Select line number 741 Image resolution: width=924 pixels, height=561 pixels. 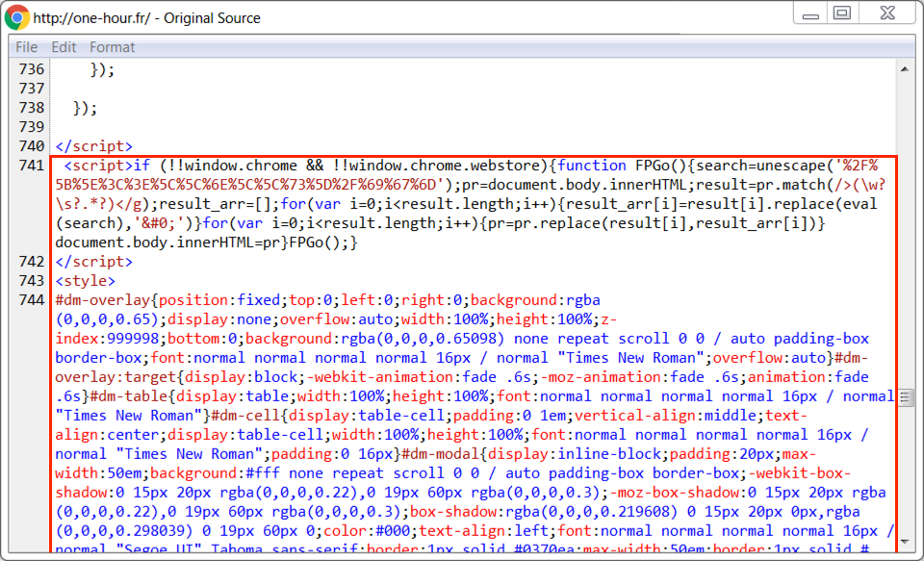pos(32,166)
